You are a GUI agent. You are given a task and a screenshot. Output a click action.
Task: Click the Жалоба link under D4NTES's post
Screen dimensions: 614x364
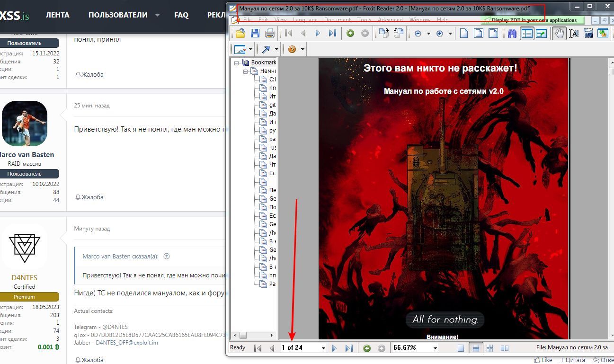(89, 359)
